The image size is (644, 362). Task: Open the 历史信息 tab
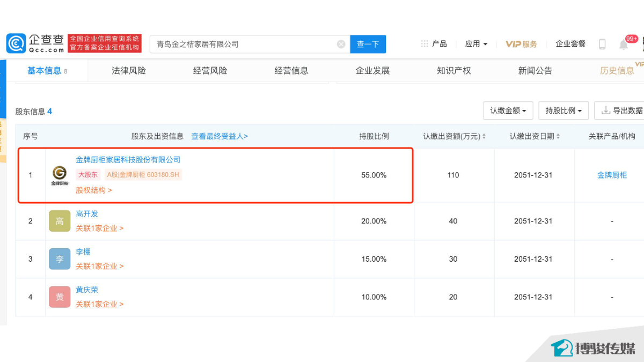tap(617, 71)
